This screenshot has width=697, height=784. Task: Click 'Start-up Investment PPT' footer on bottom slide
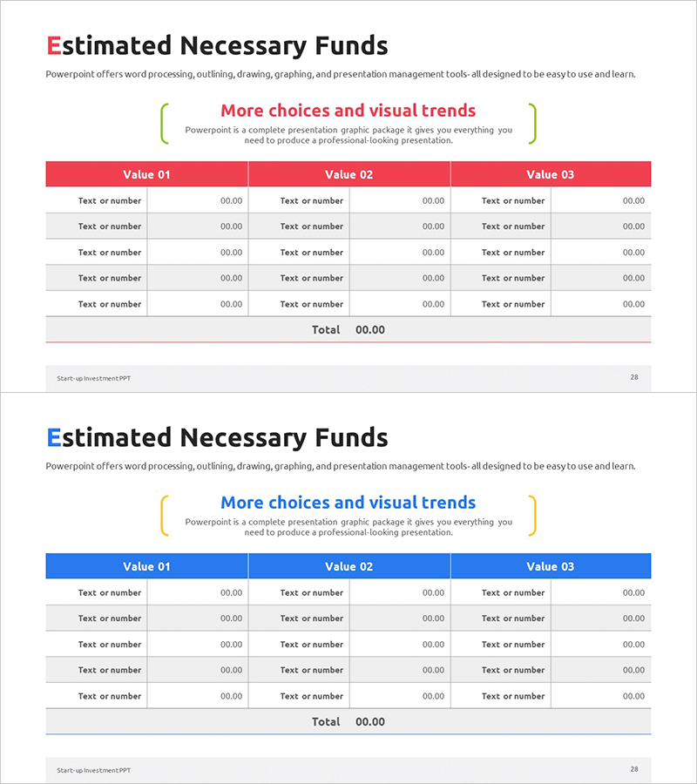93,770
